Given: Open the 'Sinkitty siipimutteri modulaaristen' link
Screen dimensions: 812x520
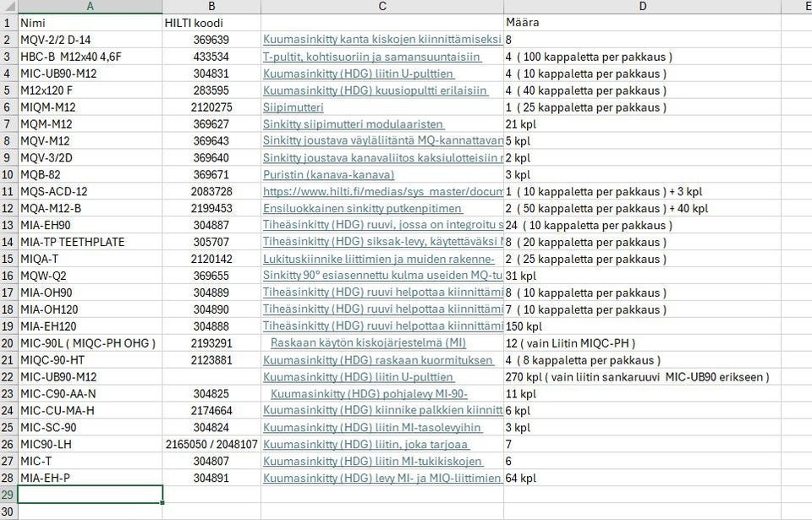Looking at the screenshot, I should (354, 123).
